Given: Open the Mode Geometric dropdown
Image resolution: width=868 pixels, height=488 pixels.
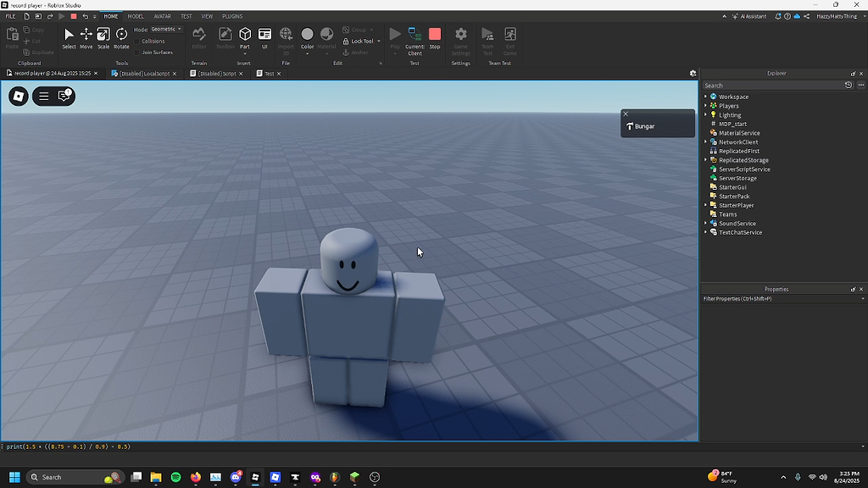Looking at the screenshot, I should (x=167, y=29).
